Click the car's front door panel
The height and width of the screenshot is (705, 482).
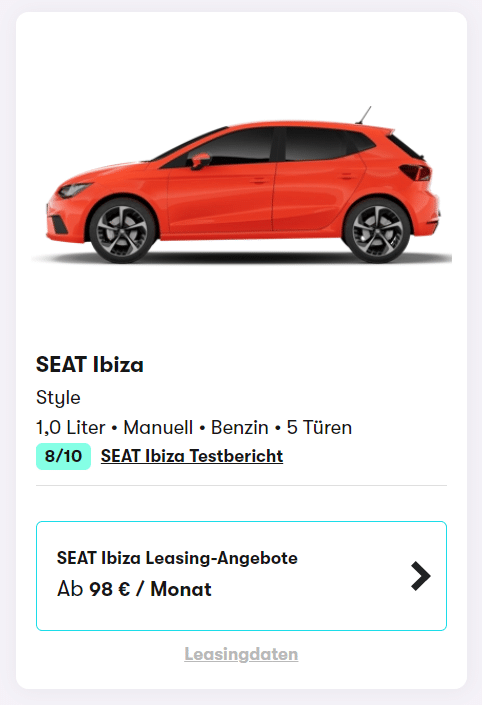(220, 198)
